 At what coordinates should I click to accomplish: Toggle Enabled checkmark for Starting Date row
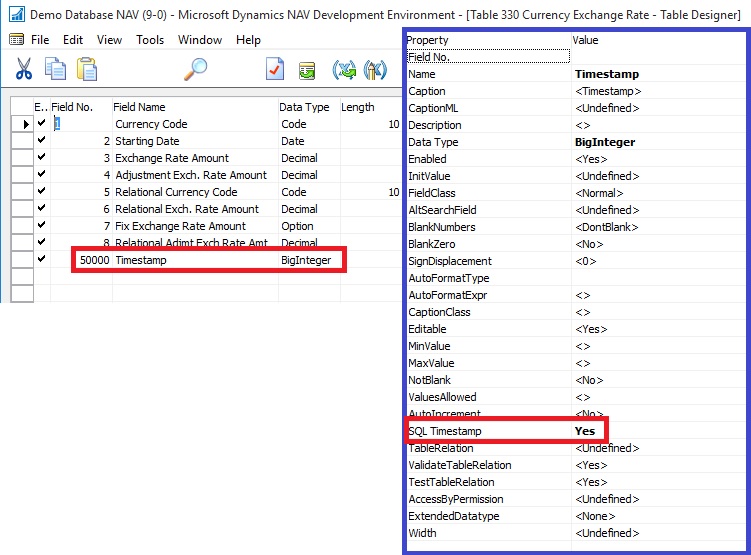pos(41,141)
